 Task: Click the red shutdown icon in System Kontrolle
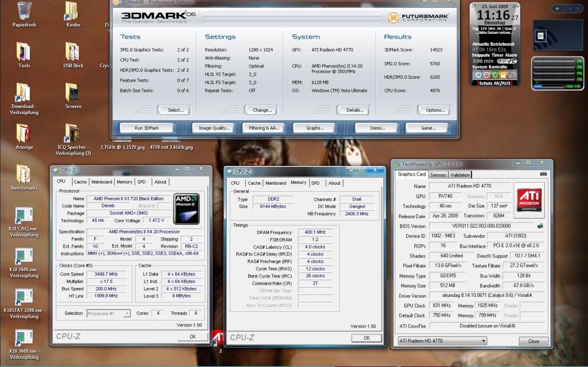tap(487, 74)
